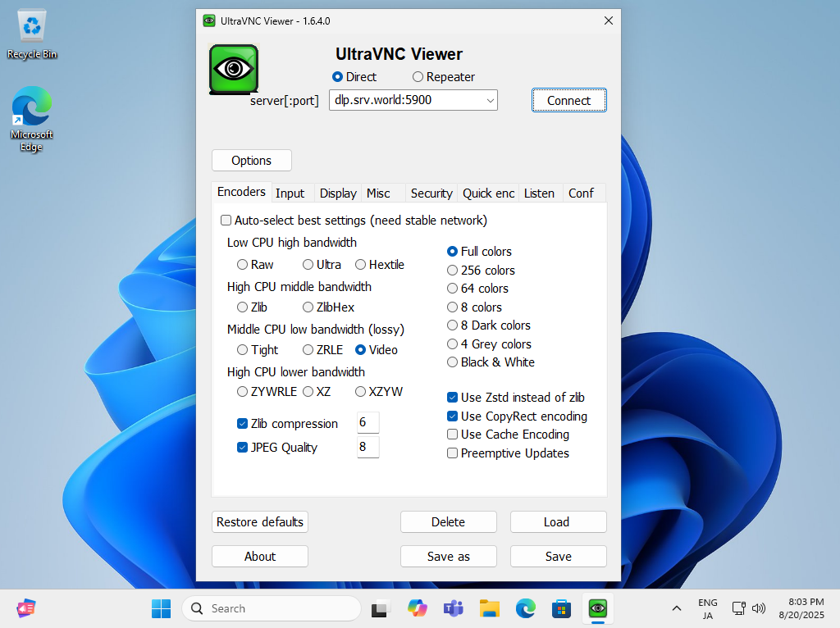
Task: Click the Save as button
Action: (x=449, y=556)
